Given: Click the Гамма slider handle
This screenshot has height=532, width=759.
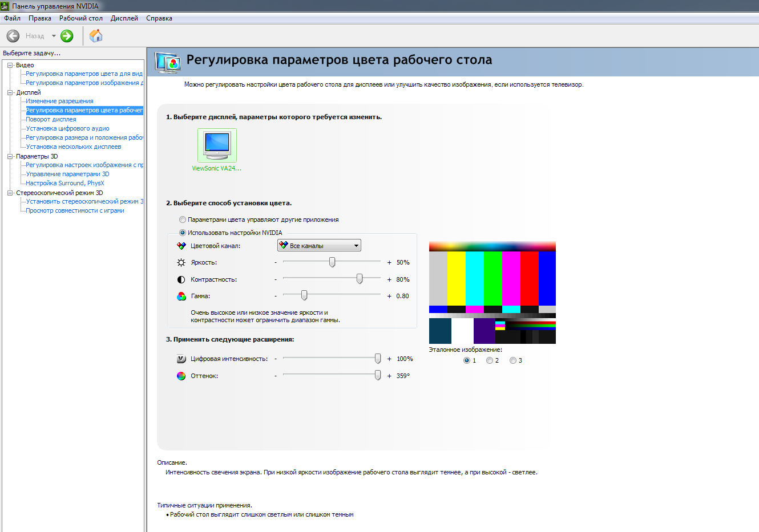Looking at the screenshot, I should (x=304, y=295).
